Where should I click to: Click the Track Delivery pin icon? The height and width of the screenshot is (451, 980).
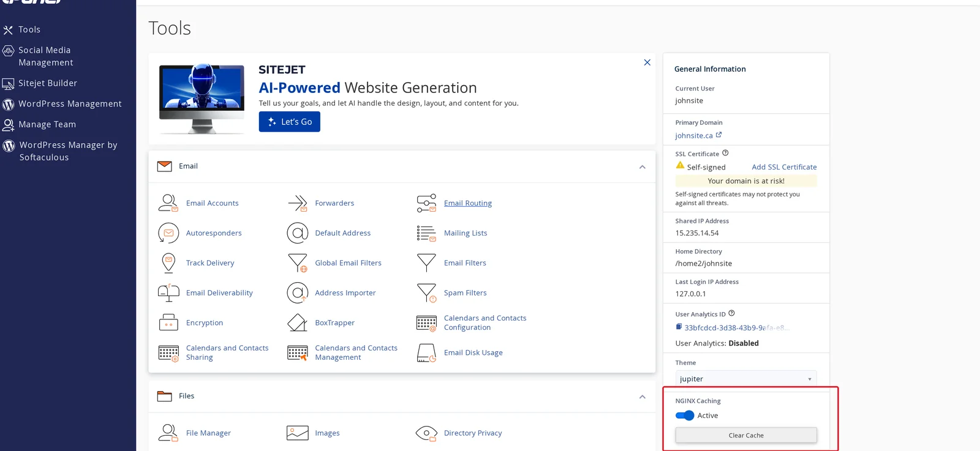click(x=168, y=263)
